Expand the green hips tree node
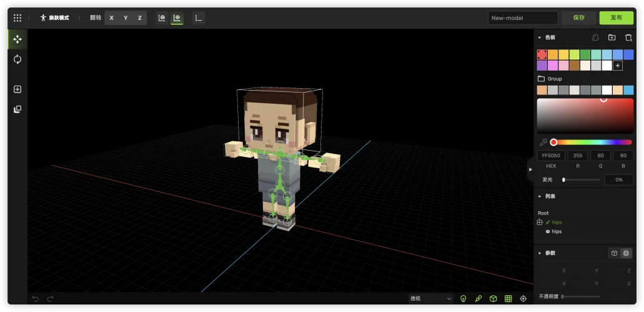Viewport: 644px width, 312px height. [540, 223]
